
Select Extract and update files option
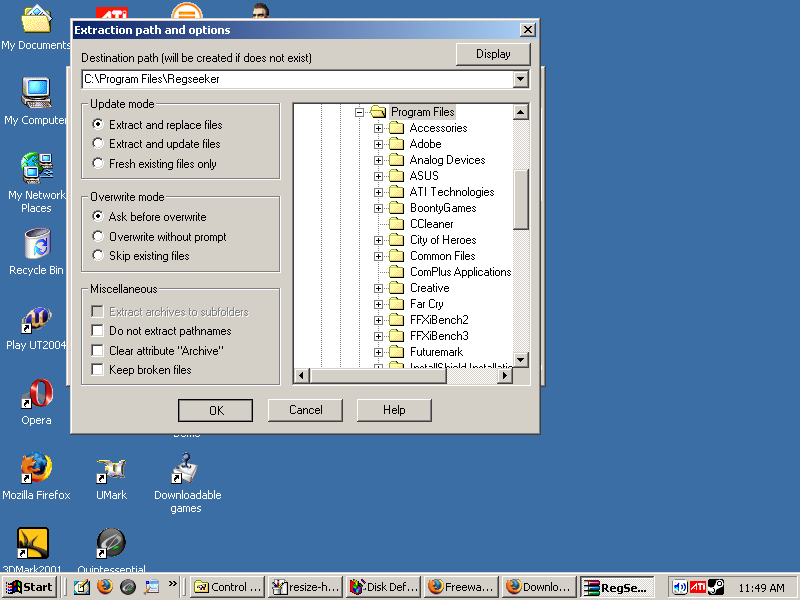[98, 144]
